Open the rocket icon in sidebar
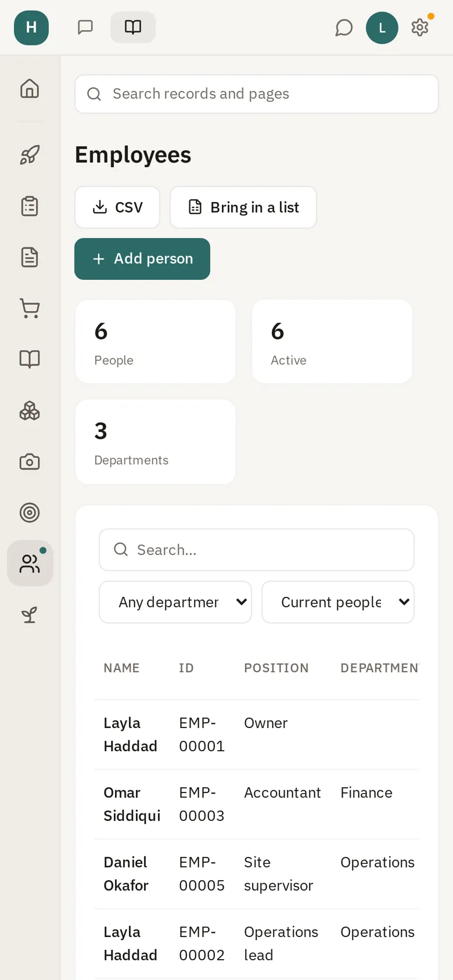Viewport: 453px width, 980px height. [30, 155]
